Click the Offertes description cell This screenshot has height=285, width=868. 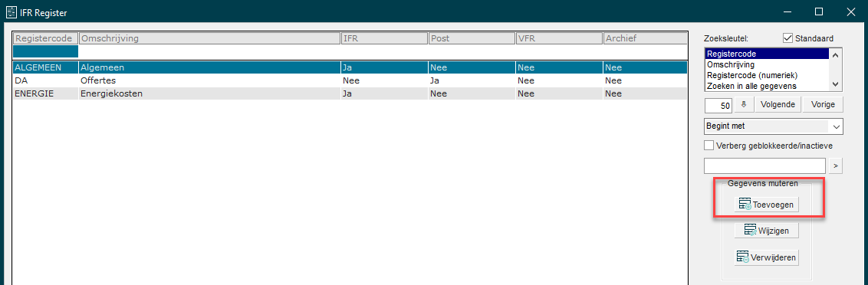click(x=210, y=80)
